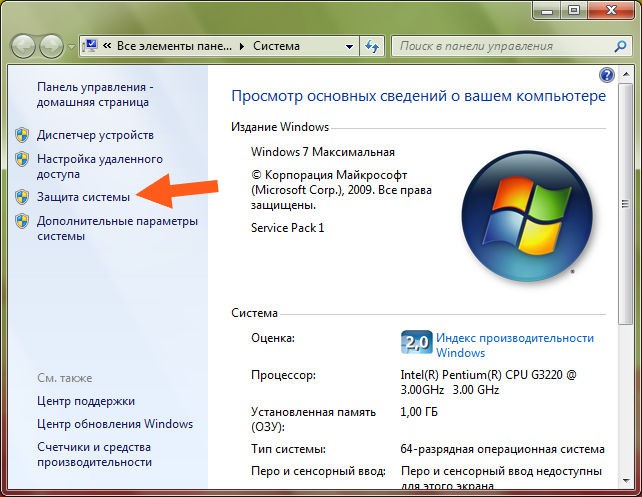Click 'Просмотр основных сведений о вашем компьютере' heading
This screenshot has width=642, height=497.
point(418,97)
